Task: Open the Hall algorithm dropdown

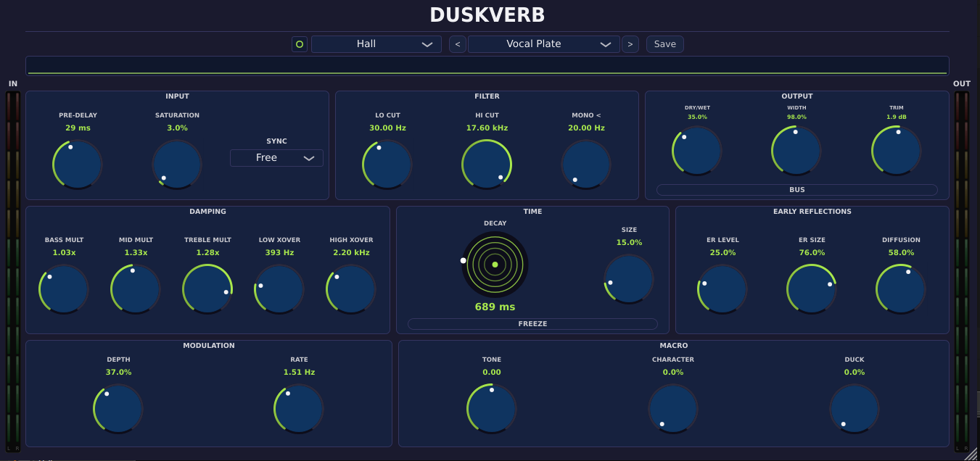Action: coord(376,44)
